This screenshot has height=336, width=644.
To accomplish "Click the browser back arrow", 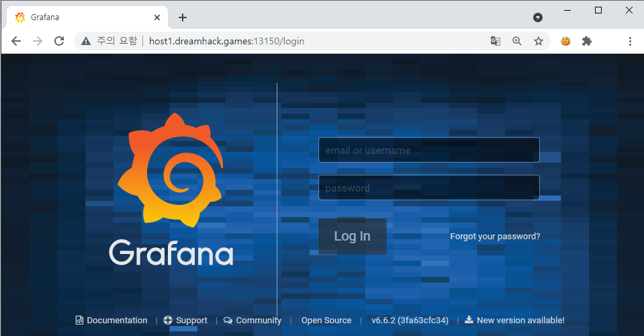I will pyautogui.click(x=16, y=41).
